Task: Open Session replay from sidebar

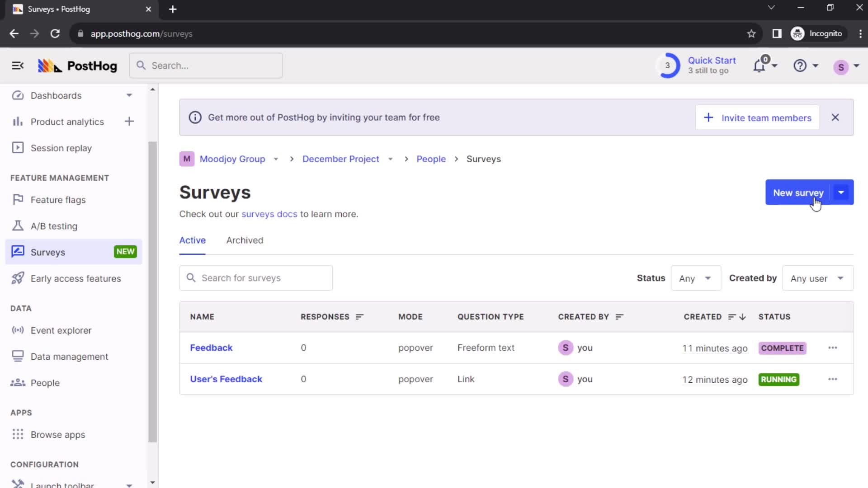Action: pos(61,148)
